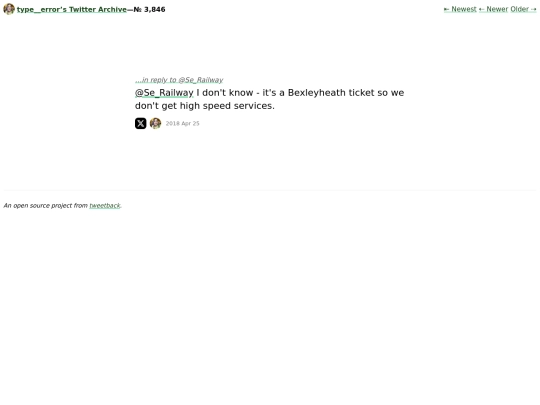Image resolution: width=540 pixels, height=405 pixels.
Task: Open the "…in reply to @Se_Railway" link
Action: tap(179, 80)
